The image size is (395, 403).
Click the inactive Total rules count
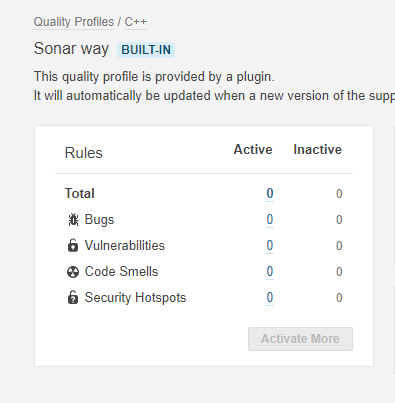pyautogui.click(x=339, y=194)
